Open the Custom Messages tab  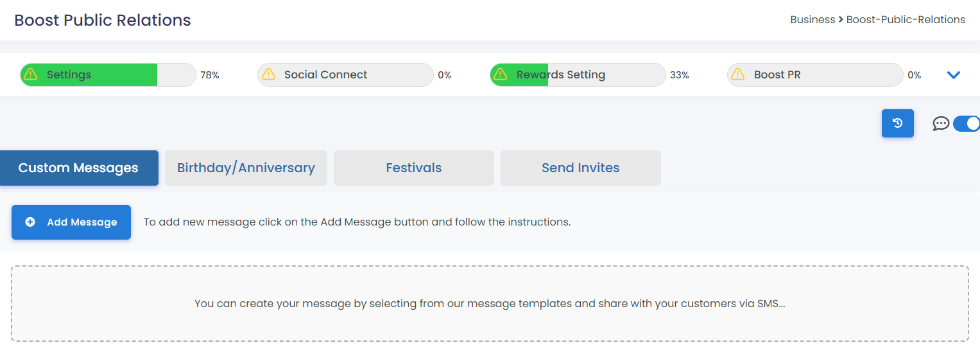tap(79, 168)
